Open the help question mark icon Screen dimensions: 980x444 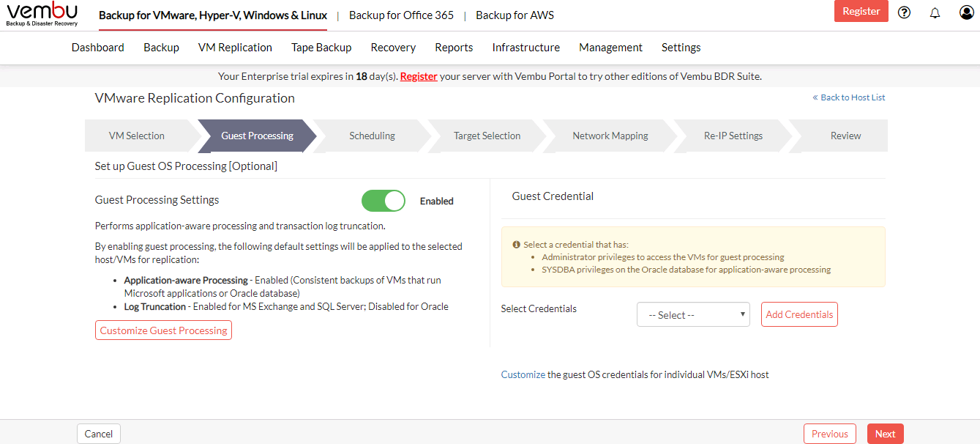pos(904,12)
